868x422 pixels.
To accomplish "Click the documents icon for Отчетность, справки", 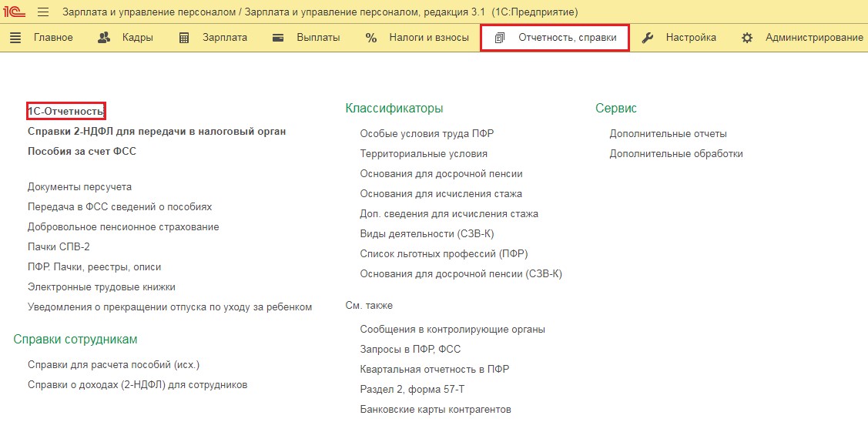I will pyautogui.click(x=500, y=39).
